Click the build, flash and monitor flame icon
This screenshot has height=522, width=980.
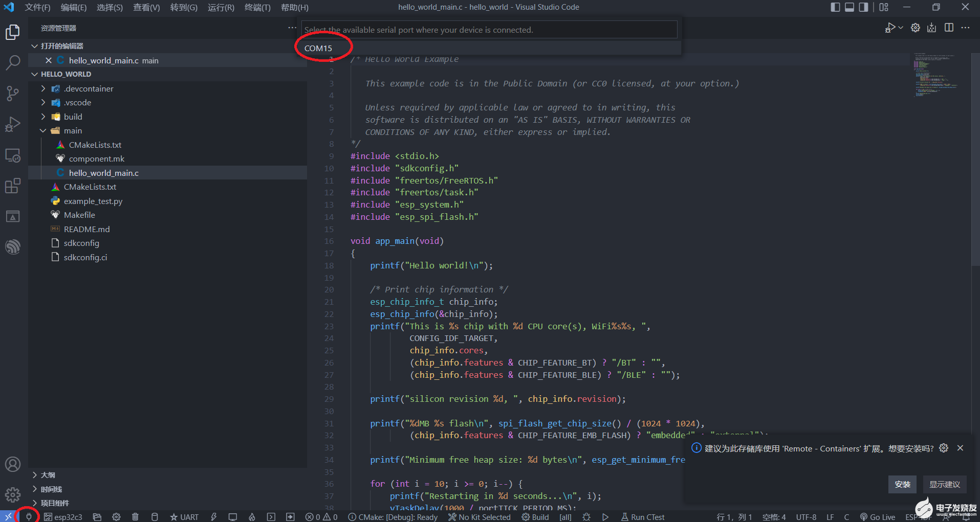252,517
